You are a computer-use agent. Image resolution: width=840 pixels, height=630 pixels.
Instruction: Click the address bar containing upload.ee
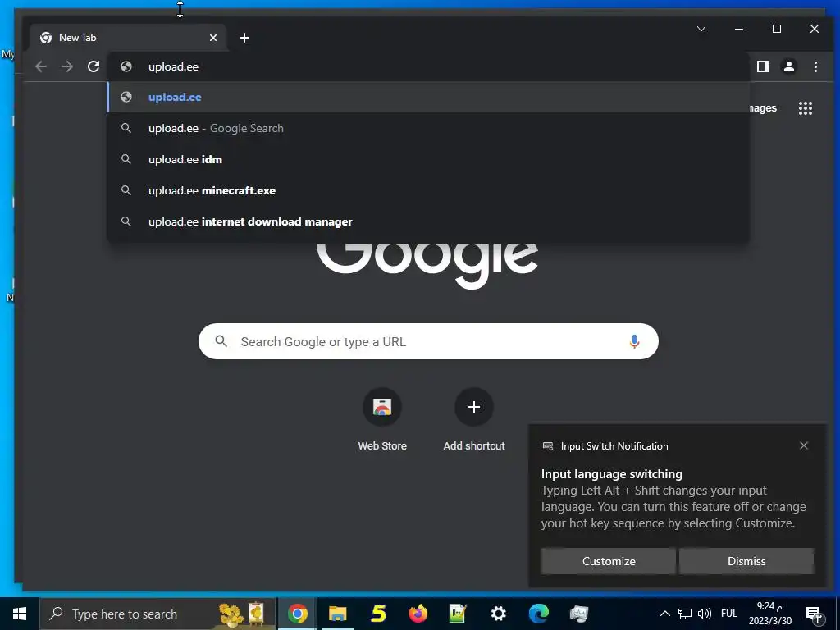428,66
